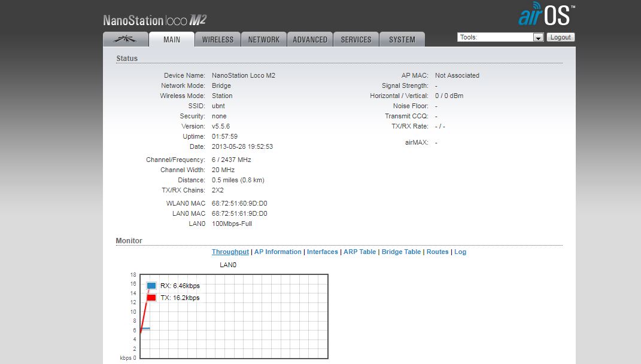Show the Routes monitor

tap(438, 252)
